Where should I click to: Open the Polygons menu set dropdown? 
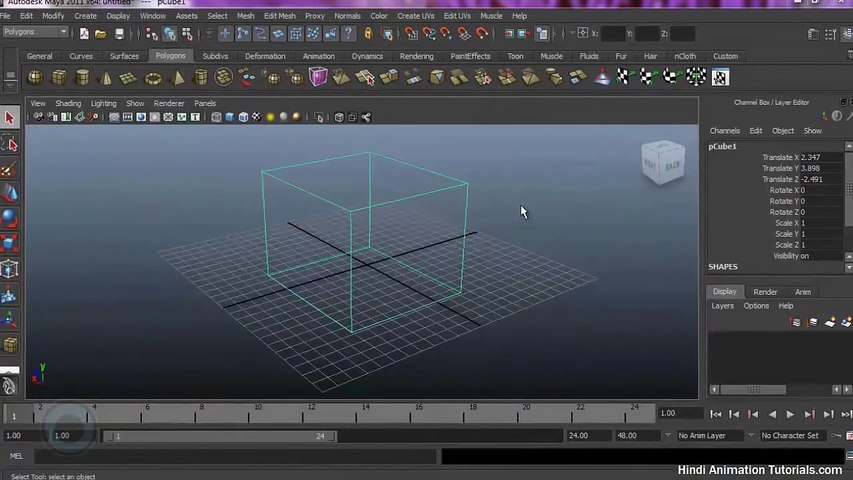pos(36,32)
